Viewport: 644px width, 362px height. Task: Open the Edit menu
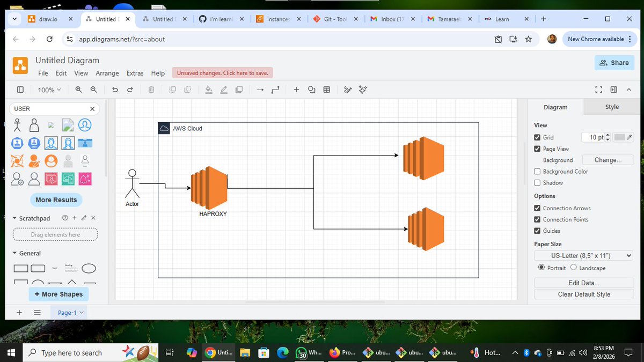click(61, 73)
